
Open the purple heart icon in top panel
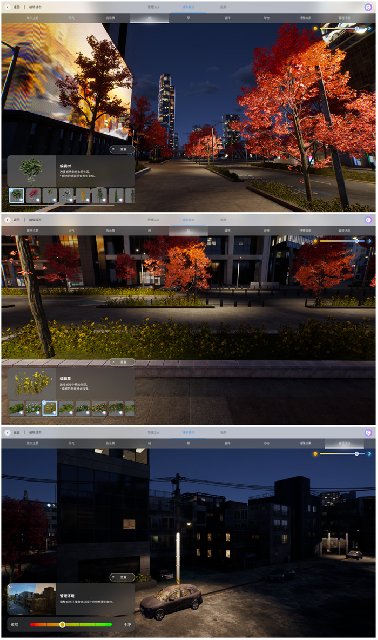click(x=368, y=7)
